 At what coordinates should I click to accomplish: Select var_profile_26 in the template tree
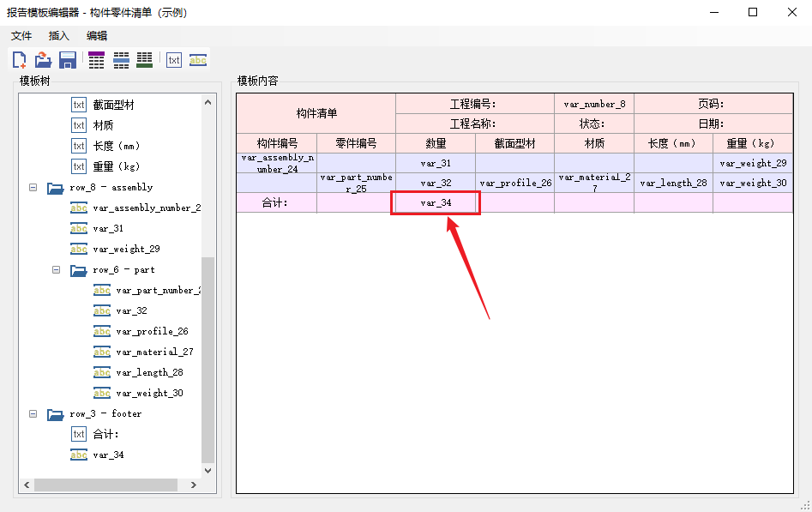click(153, 332)
